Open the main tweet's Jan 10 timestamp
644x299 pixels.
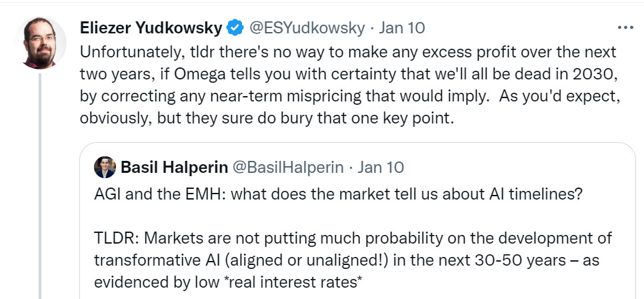[402, 28]
